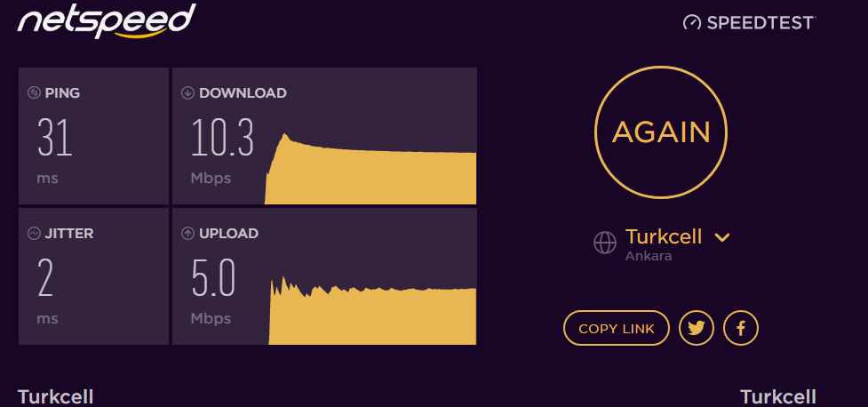Click the download speed graph

tap(370, 169)
